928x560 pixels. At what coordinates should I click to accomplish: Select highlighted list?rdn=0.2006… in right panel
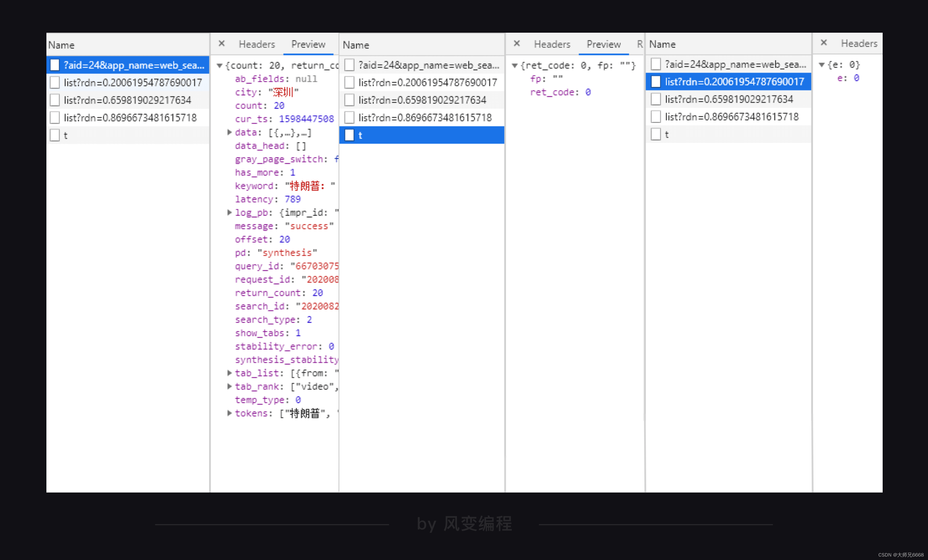728,82
